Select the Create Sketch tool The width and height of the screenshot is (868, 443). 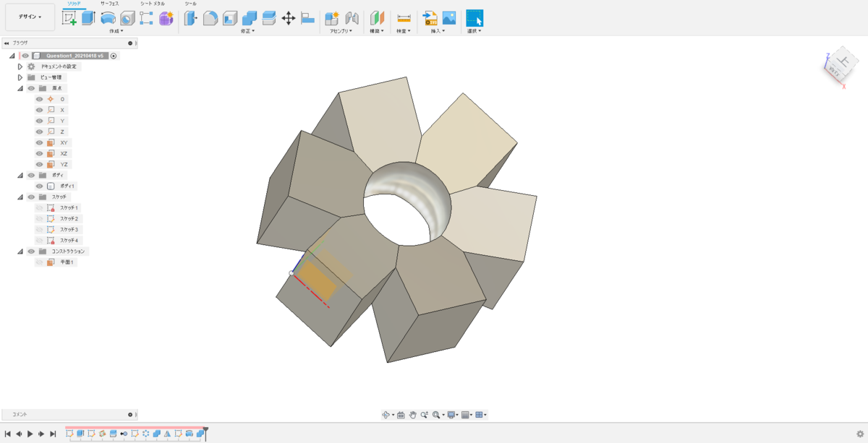69,18
